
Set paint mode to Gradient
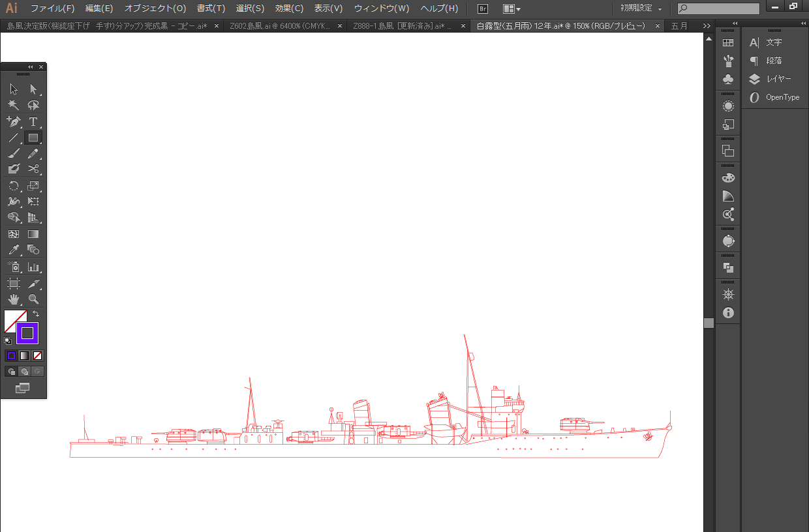[x=24, y=355]
